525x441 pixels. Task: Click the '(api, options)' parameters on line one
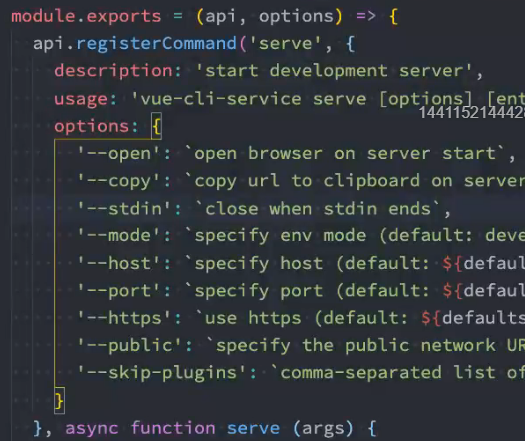pyautogui.click(x=269, y=16)
